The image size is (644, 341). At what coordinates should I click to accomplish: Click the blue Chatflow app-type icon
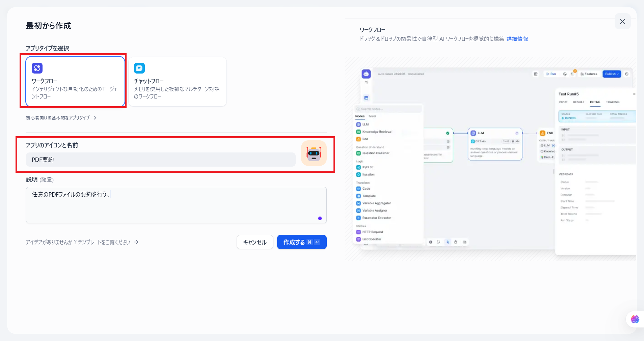(x=139, y=68)
